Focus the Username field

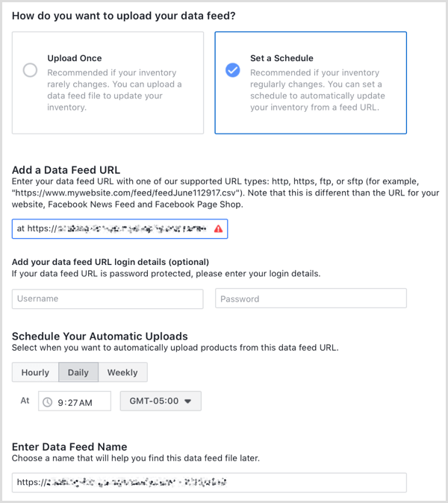click(108, 299)
